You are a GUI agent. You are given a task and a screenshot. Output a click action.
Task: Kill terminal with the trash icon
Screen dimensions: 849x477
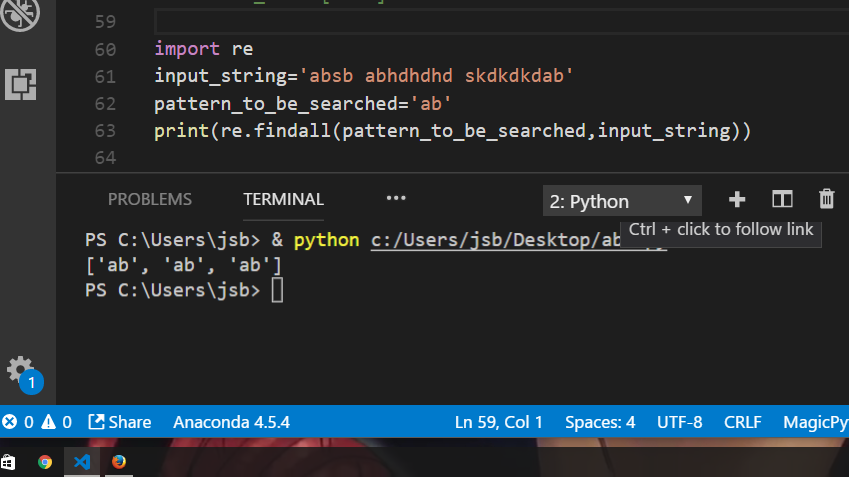[x=826, y=200]
